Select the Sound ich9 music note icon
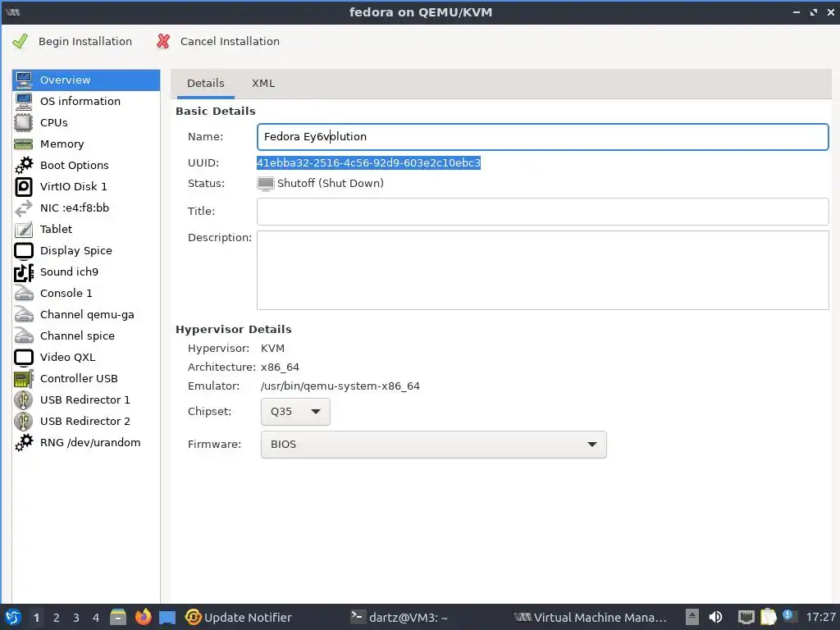Viewport: 840px width, 630px height. (x=24, y=272)
